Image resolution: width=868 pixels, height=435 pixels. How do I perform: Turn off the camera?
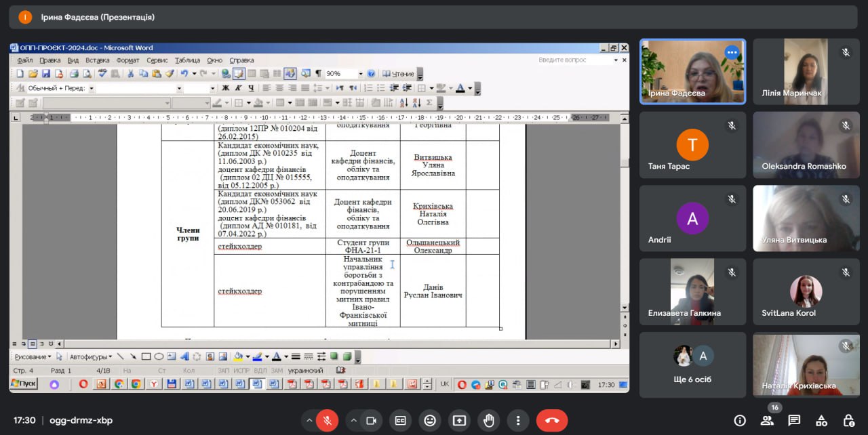(371, 421)
